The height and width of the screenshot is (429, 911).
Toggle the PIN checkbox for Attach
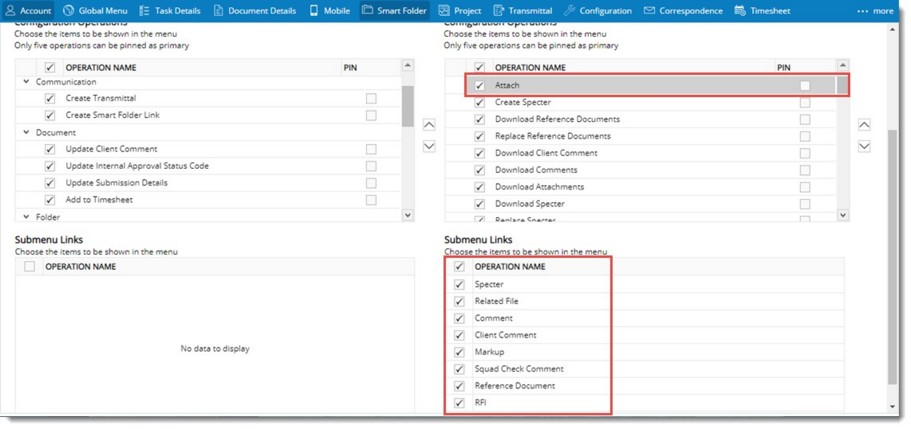[805, 86]
